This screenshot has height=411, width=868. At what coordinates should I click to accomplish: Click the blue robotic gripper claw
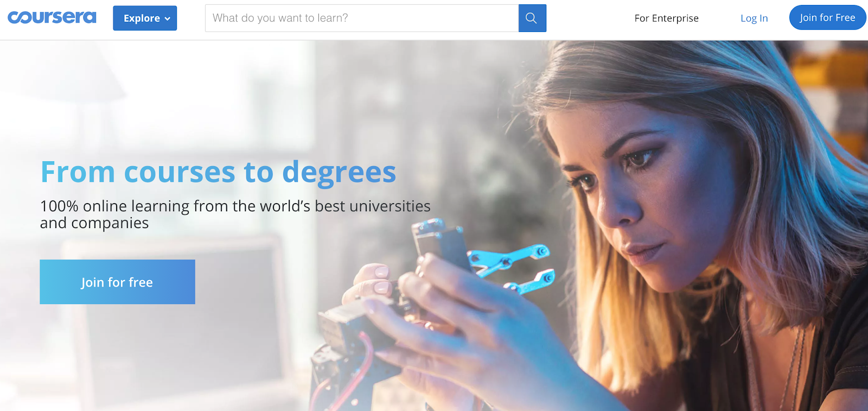coord(513,267)
